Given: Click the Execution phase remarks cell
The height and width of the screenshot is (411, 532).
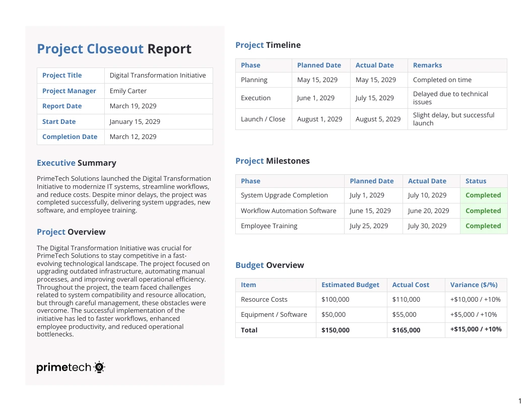Looking at the screenshot, I should 450,98.
